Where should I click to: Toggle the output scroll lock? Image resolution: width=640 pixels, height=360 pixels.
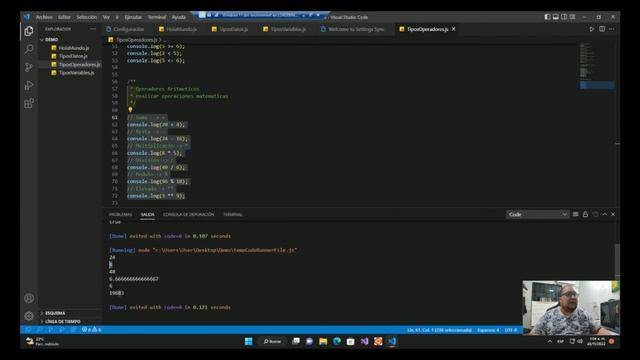tap(585, 214)
